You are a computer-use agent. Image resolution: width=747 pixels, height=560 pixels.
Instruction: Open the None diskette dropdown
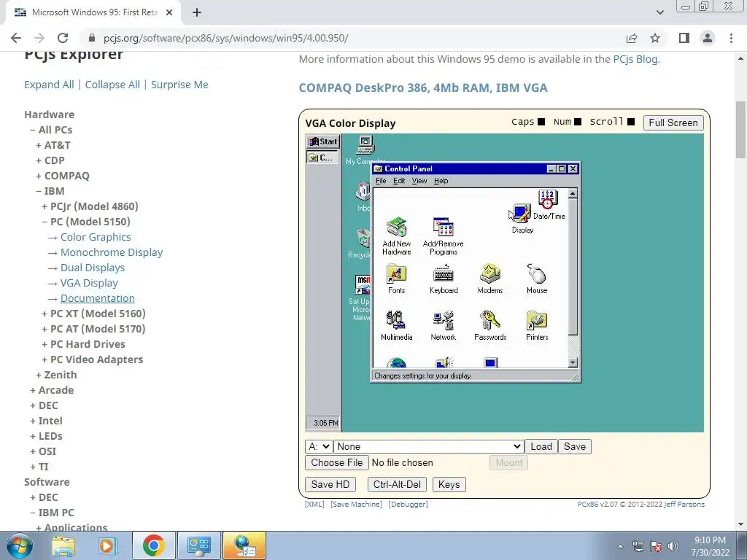click(429, 447)
